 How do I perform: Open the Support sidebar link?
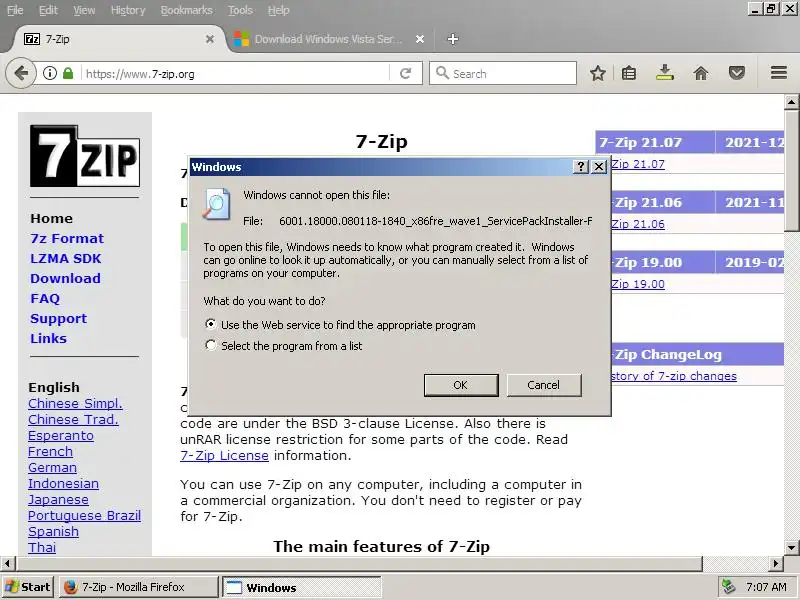coord(58,318)
